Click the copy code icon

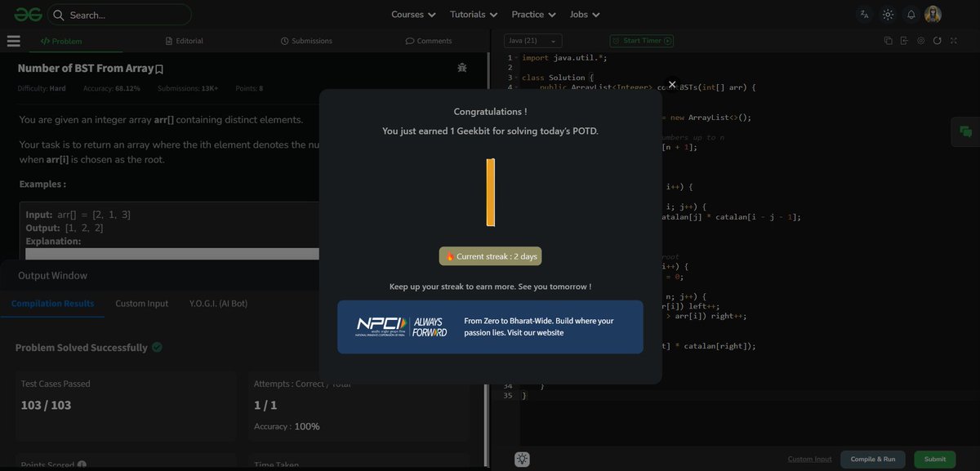click(x=889, y=41)
